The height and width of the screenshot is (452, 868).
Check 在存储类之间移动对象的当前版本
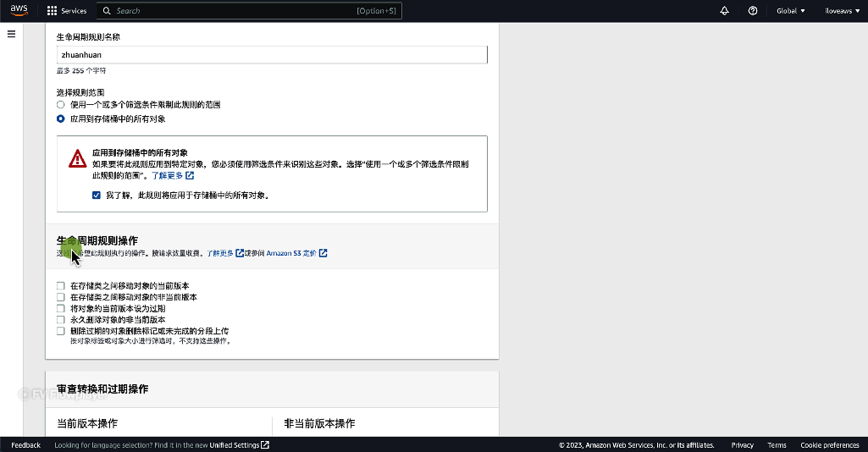coord(61,286)
